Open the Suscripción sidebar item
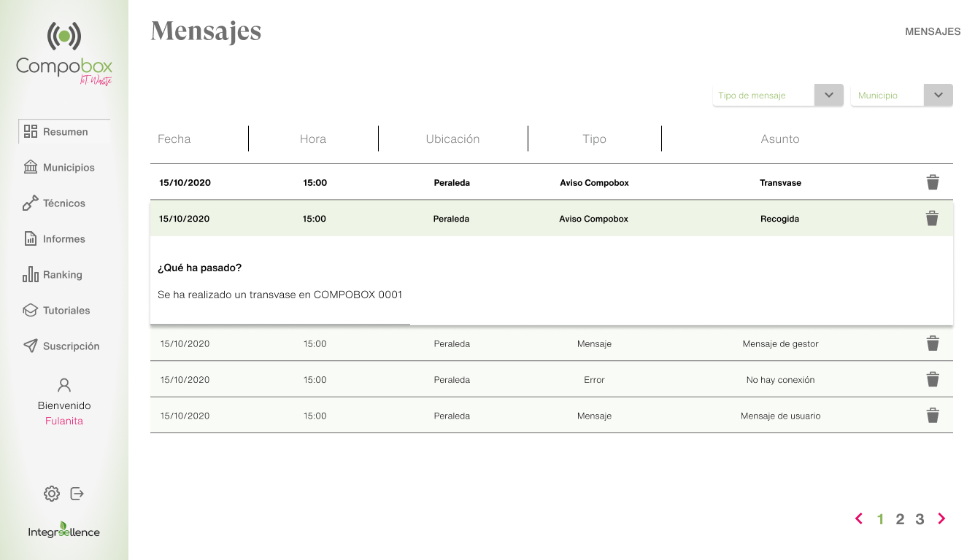 [x=70, y=346]
